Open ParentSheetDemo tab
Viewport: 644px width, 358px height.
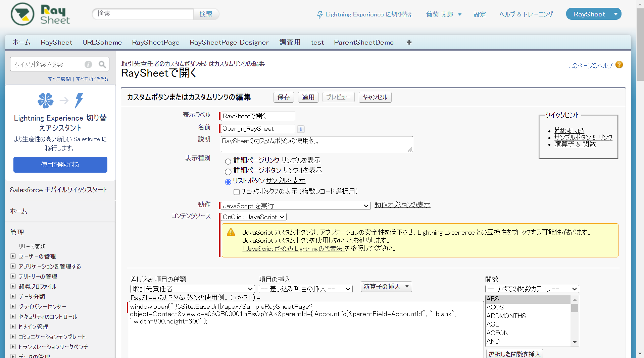[x=364, y=42]
